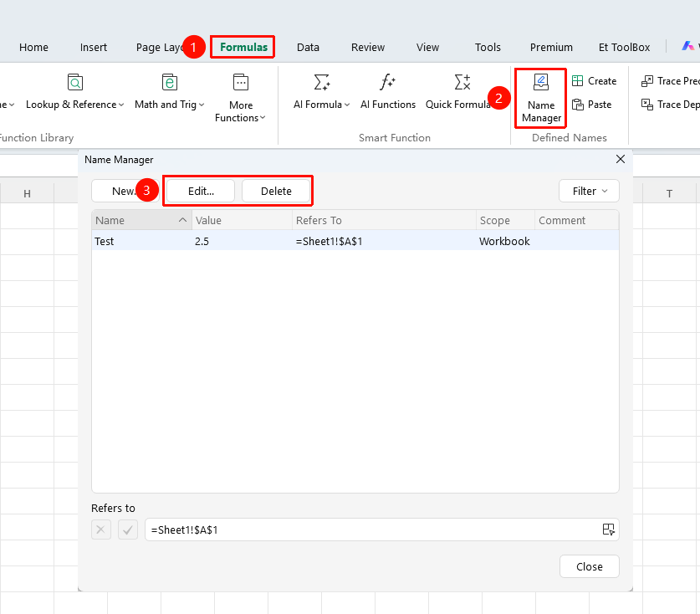Open the Tools tab

pos(488,48)
